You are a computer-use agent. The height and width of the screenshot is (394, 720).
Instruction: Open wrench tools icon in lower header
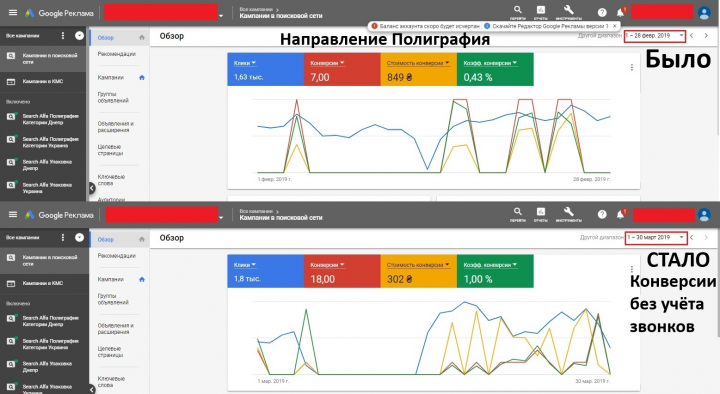pyautogui.click(x=568, y=211)
